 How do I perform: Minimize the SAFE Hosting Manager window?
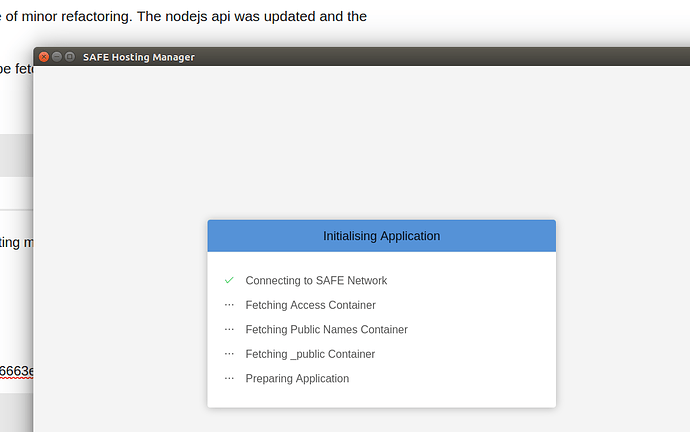click(x=57, y=57)
